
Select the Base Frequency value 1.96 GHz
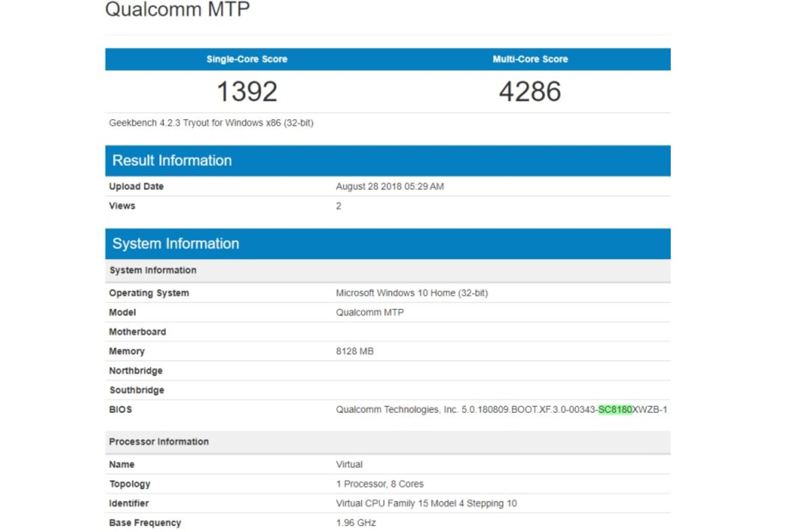[x=355, y=523]
